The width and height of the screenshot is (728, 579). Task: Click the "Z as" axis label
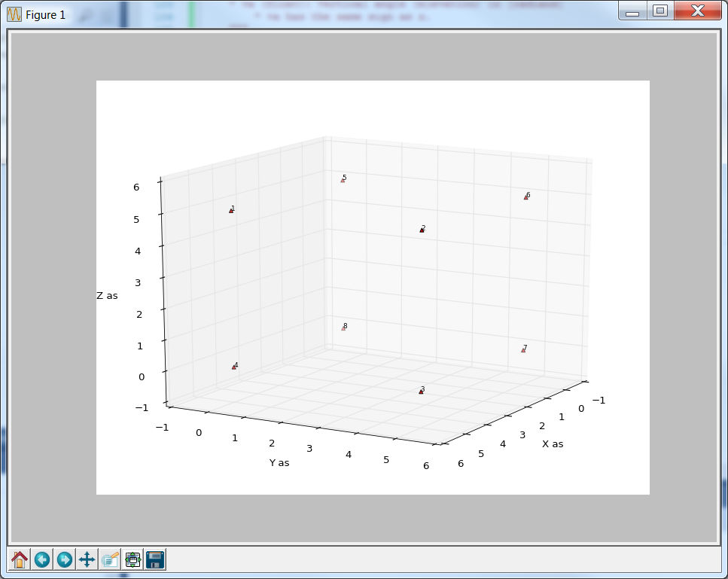point(107,296)
